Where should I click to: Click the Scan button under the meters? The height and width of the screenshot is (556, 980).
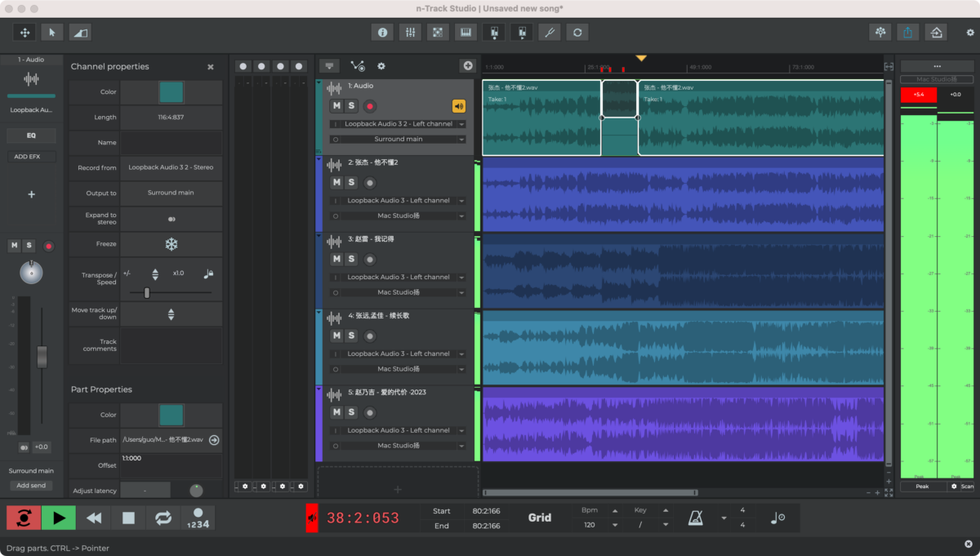(961, 487)
